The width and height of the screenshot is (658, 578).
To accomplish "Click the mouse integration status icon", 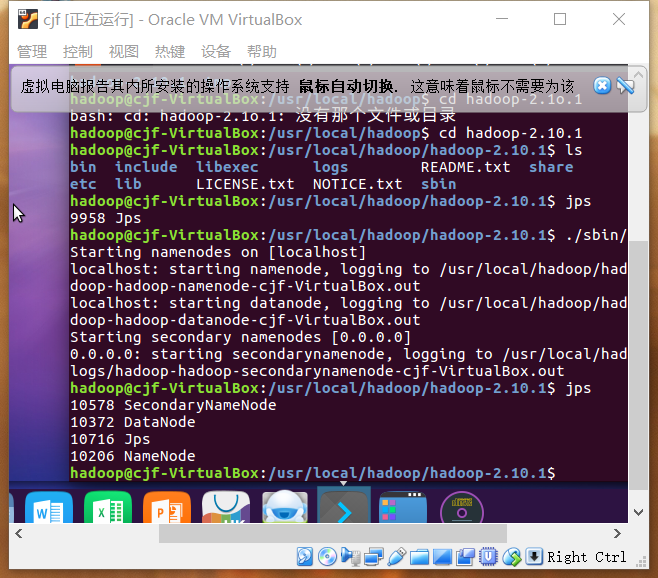I will pyautogui.click(x=512, y=557).
